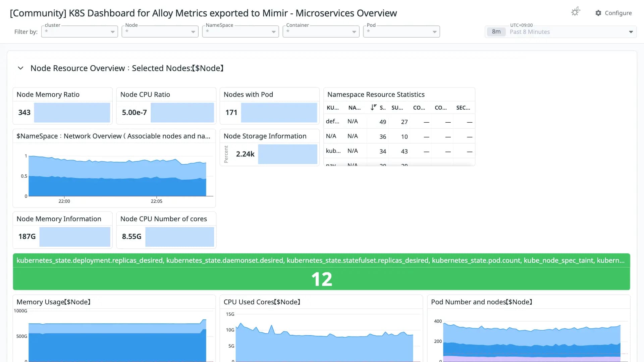
Task: Click the sort descending icon in Namespace table
Action: (373, 107)
